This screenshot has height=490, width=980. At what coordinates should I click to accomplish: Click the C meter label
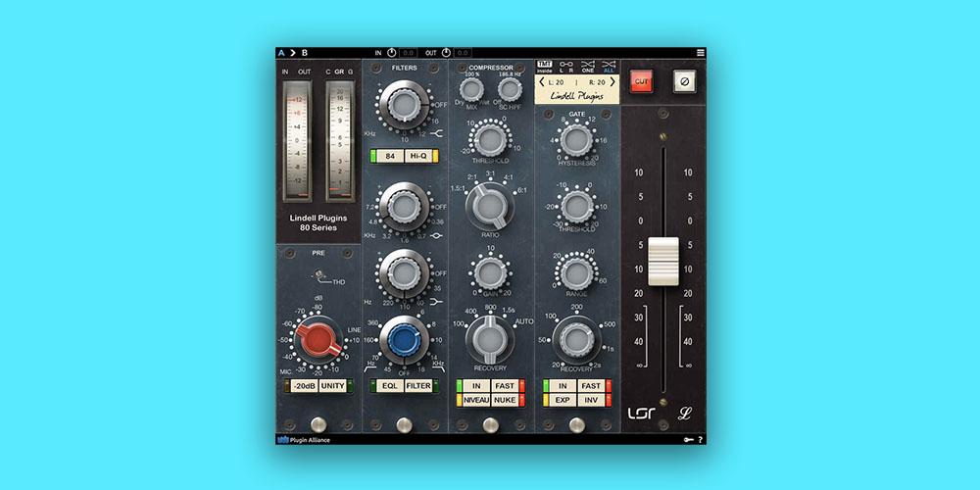(x=328, y=72)
